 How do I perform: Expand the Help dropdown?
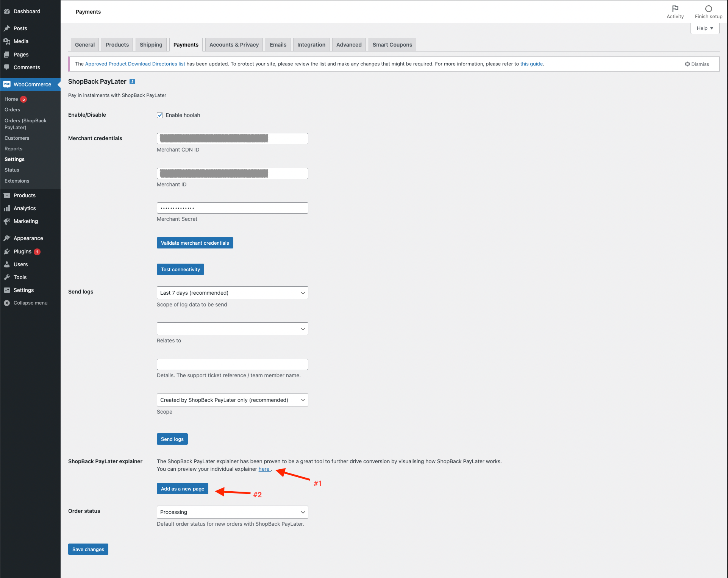[705, 28]
